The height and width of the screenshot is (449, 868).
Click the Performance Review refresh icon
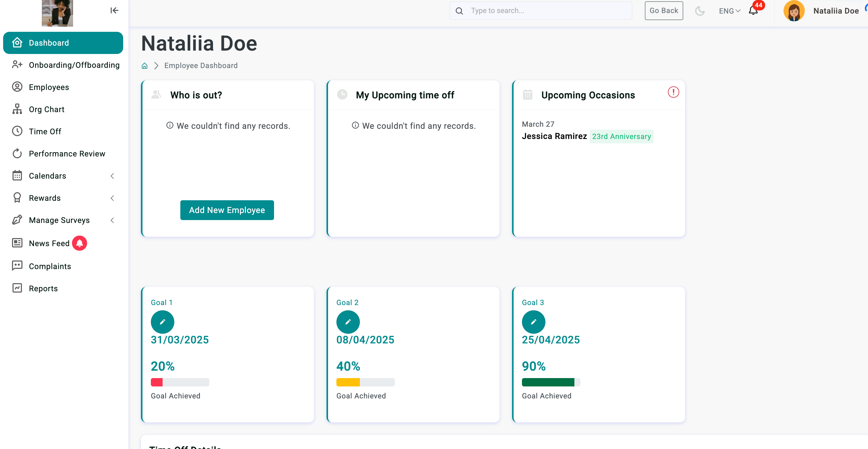[17, 154]
